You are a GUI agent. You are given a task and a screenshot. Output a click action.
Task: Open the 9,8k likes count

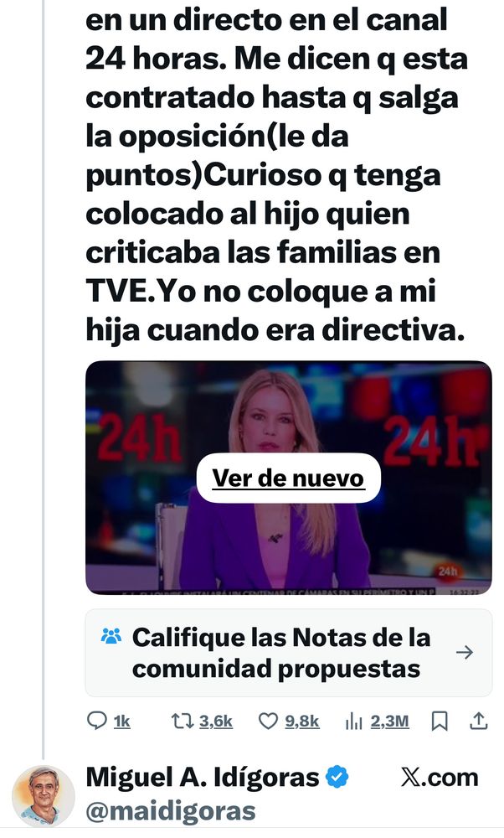coord(301,722)
